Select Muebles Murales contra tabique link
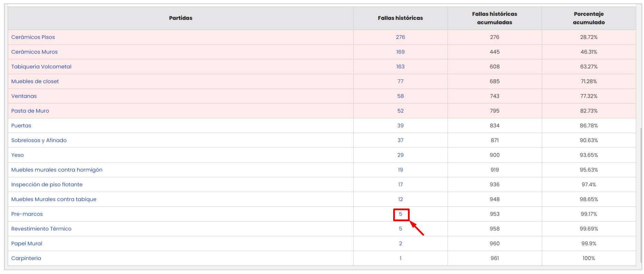The width and height of the screenshot is (644, 274). point(54,199)
